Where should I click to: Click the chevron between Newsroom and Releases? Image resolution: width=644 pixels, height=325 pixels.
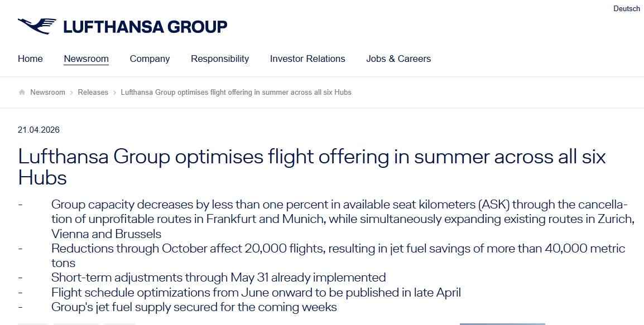click(72, 93)
